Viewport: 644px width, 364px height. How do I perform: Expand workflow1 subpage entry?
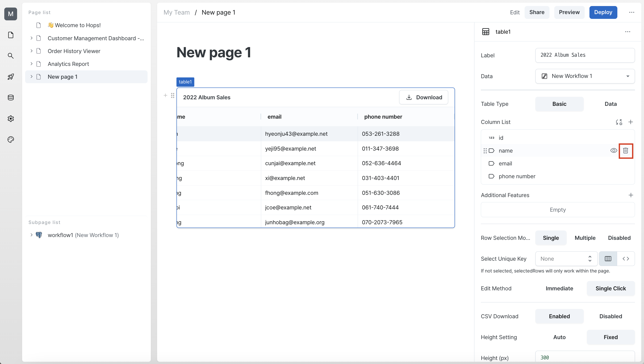pos(31,235)
